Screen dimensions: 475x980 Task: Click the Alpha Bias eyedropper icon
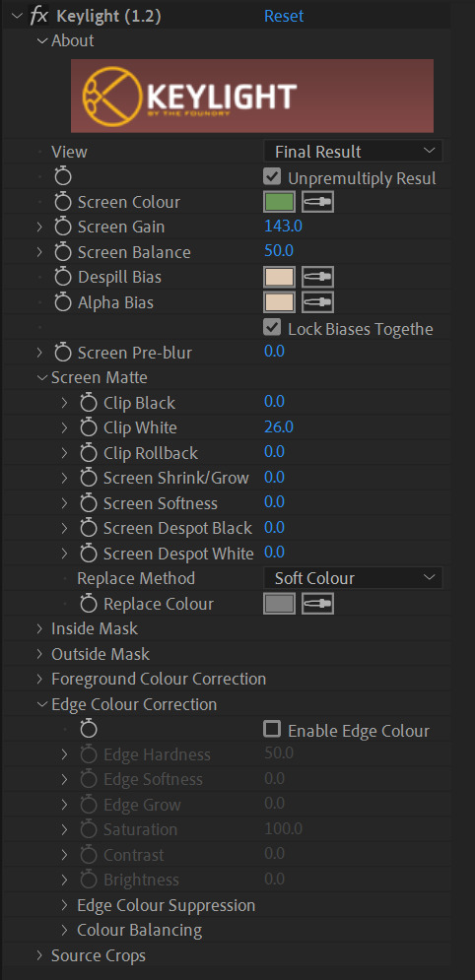pyautogui.click(x=317, y=302)
